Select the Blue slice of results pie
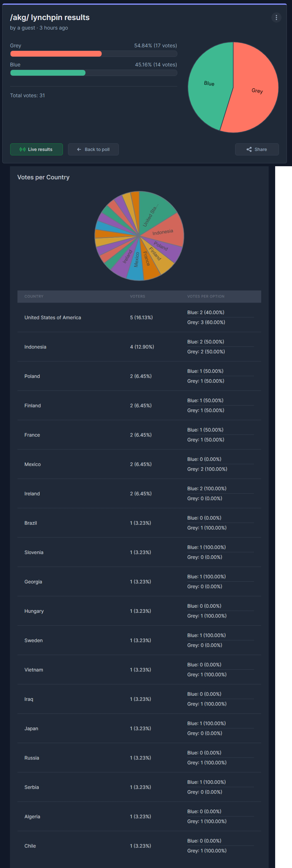 209,84
